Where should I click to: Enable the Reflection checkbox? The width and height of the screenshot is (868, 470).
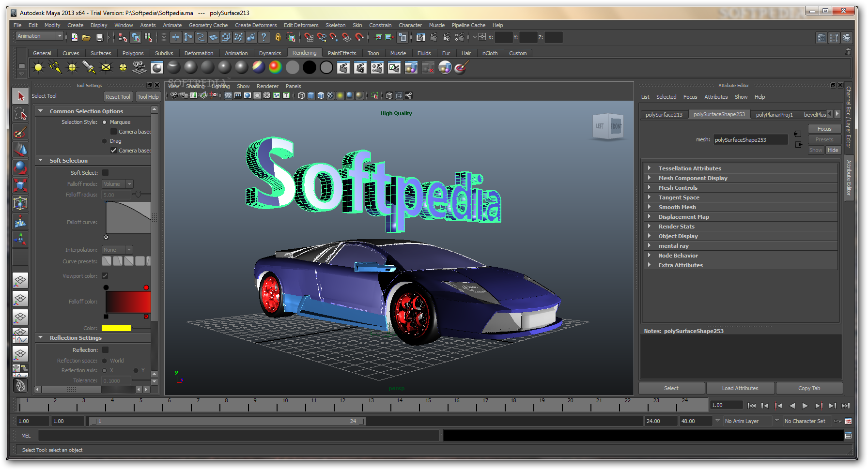tap(105, 350)
